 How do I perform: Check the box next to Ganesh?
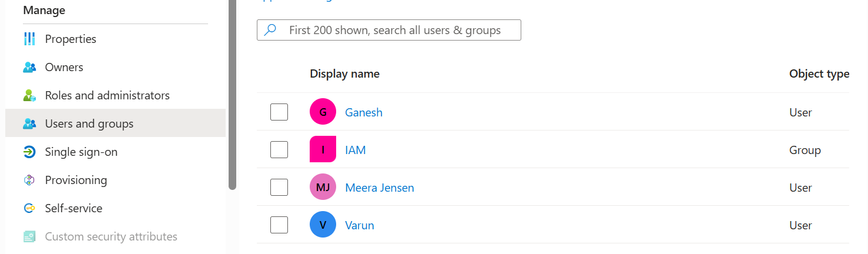(279, 112)
